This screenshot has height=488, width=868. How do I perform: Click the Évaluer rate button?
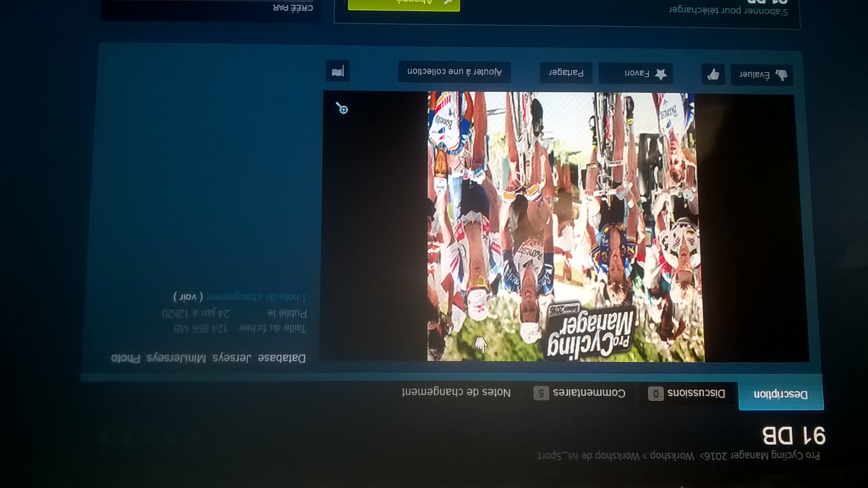[x=762, y=75]
